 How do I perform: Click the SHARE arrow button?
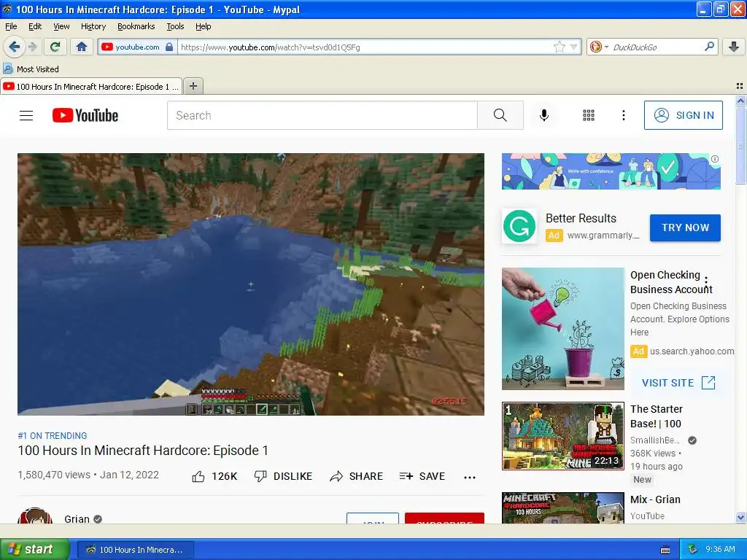(x=356, y=476)
